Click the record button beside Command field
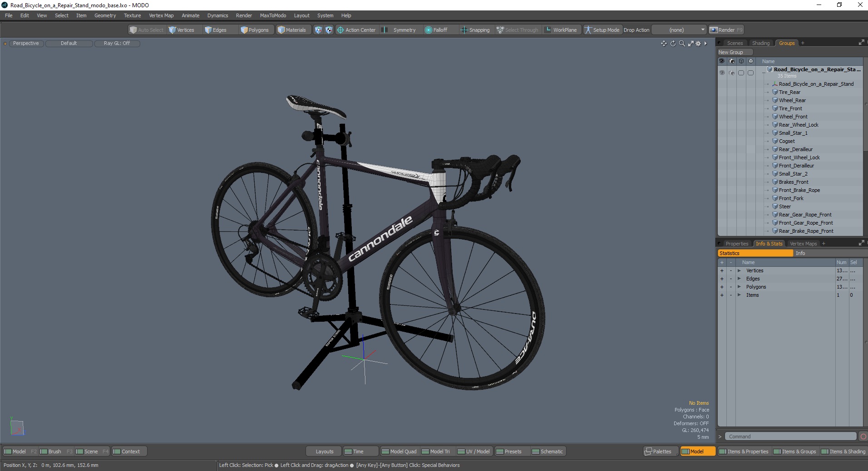The width and height of the screenshot is (868, 471). coord(863,437)
